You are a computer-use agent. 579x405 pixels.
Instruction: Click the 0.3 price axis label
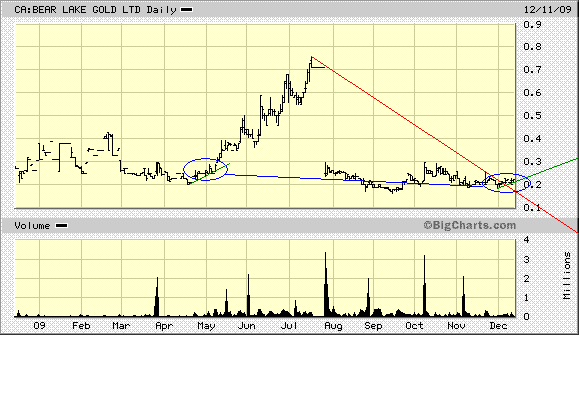pos(532,161)
